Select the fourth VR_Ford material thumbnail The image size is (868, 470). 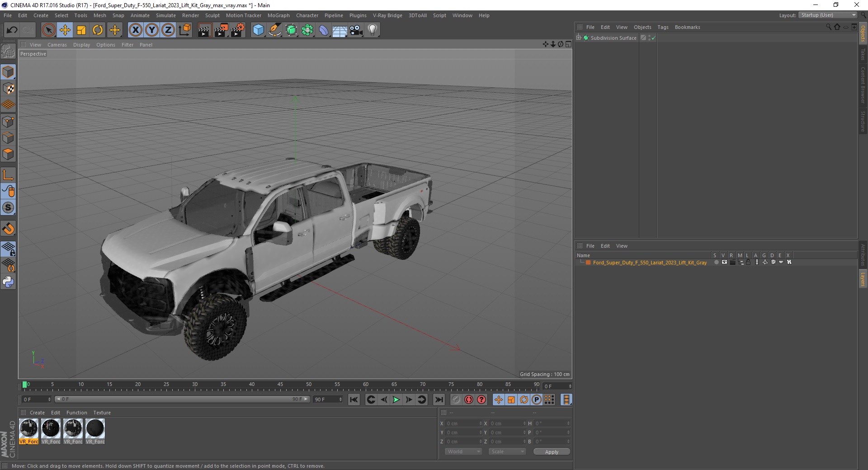95,431
